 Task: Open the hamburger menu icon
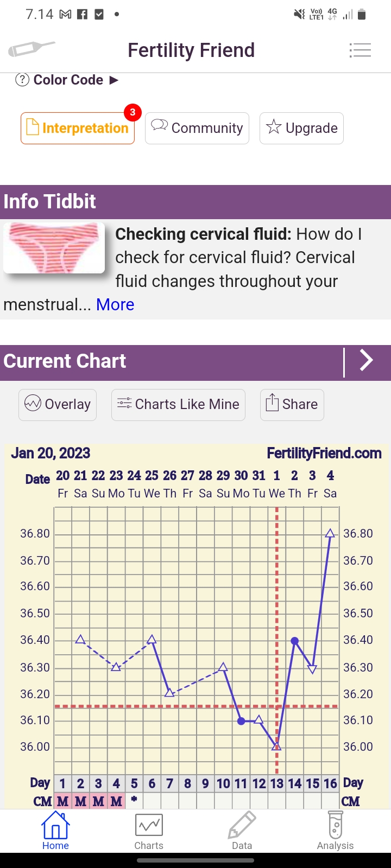(360, 50)
